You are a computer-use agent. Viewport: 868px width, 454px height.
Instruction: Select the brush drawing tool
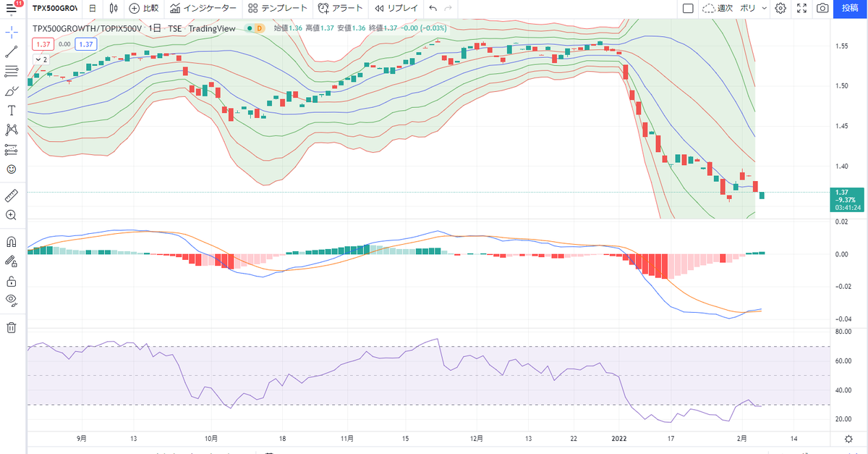(11, 91)
